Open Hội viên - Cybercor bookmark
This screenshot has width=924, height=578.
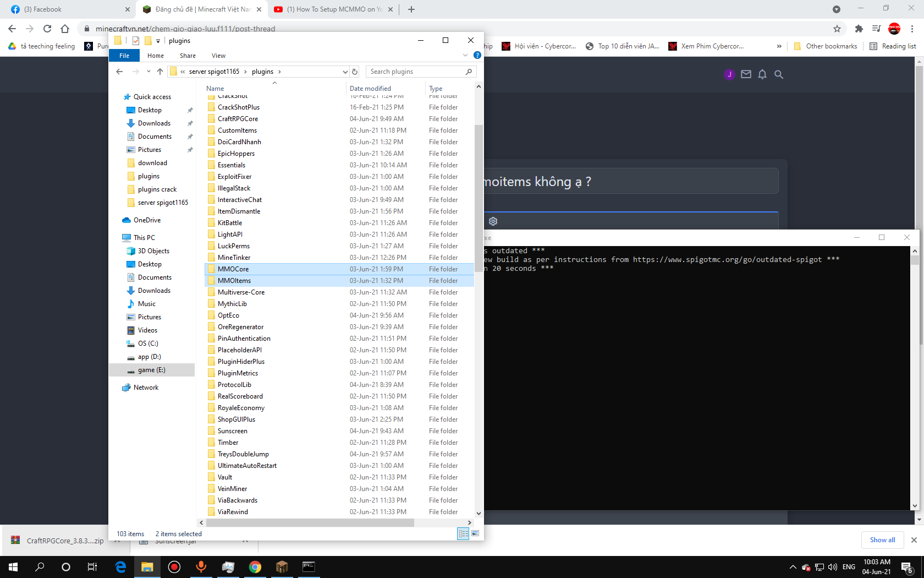pos(539,46)
